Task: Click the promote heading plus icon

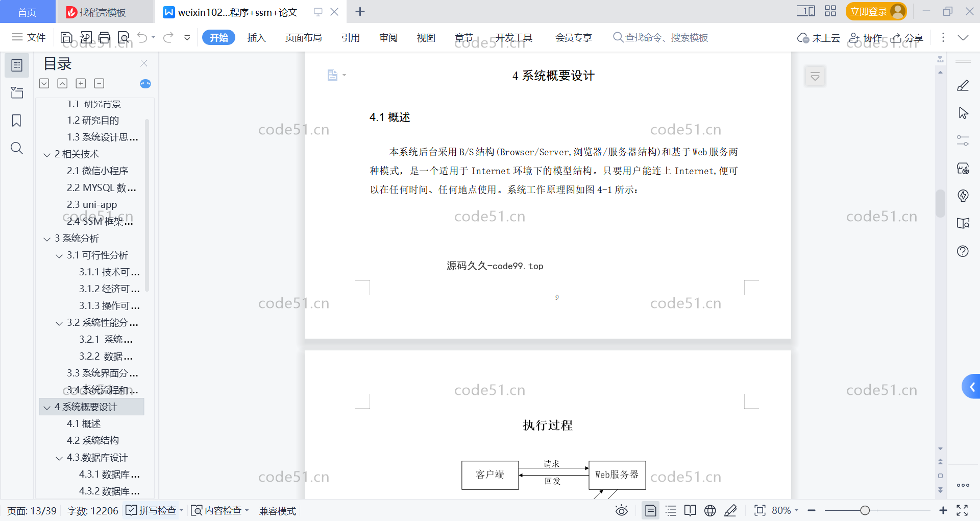Action: coord(81,83)
